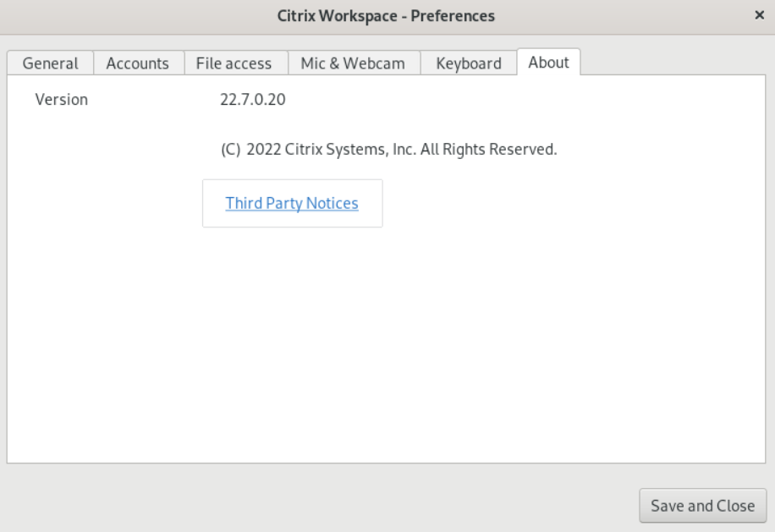
Task: Click the Version label
Action: click(x=61, y=99)
